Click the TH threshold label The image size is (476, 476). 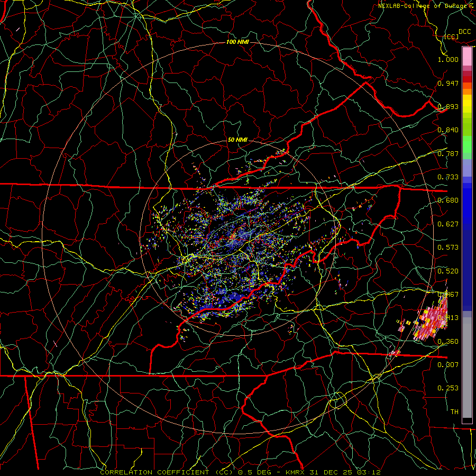(x=454, y=412)
